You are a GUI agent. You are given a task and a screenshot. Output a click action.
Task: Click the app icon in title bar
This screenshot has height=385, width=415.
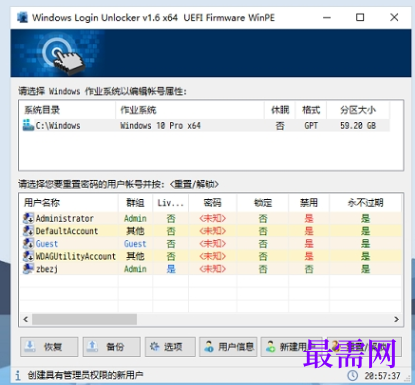pyautogui.click(x=22, y=17)
